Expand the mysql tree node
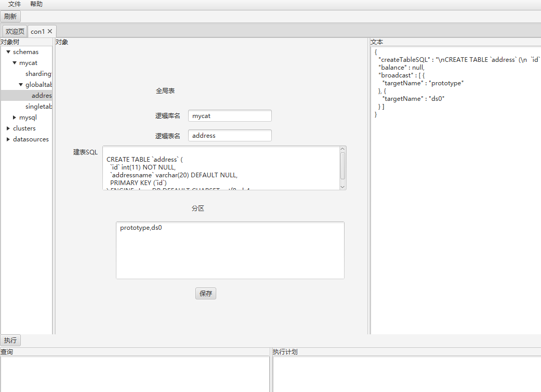The width and height of the screenshot is (541, 392). tap(15, 117)
